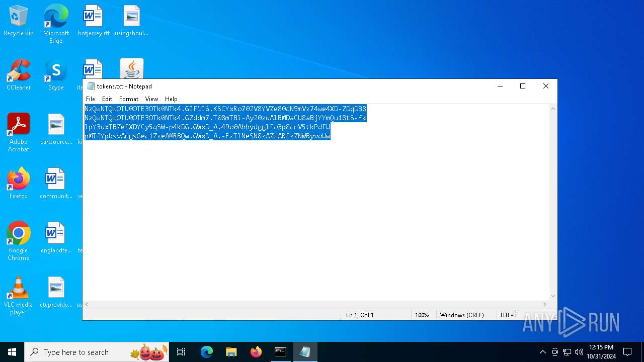The image size is (644, 362).
Task: Click the vertical scrollbar down arrow in Notepad
Action: (553, 296)
